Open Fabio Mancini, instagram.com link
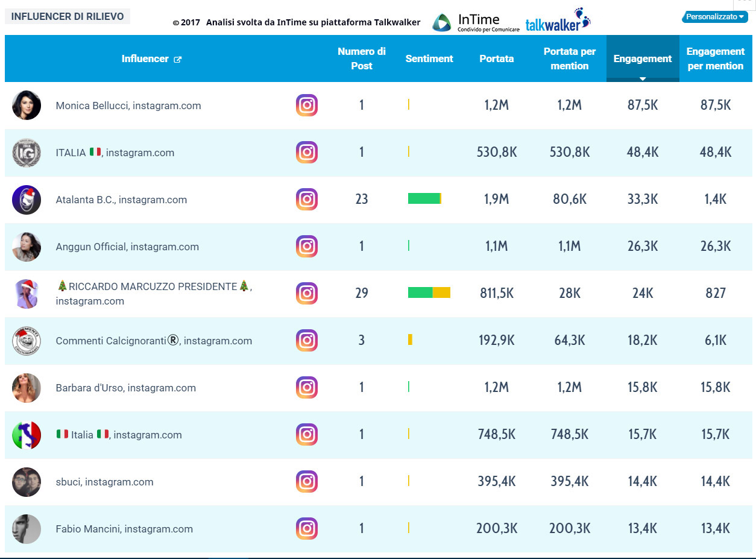 [x=124, y=529]
